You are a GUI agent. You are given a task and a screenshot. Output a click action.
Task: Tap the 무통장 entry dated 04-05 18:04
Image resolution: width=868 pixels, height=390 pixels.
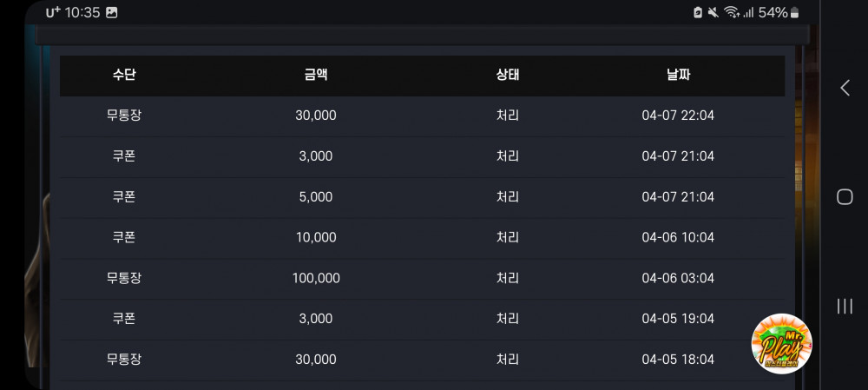coord(124,360)
